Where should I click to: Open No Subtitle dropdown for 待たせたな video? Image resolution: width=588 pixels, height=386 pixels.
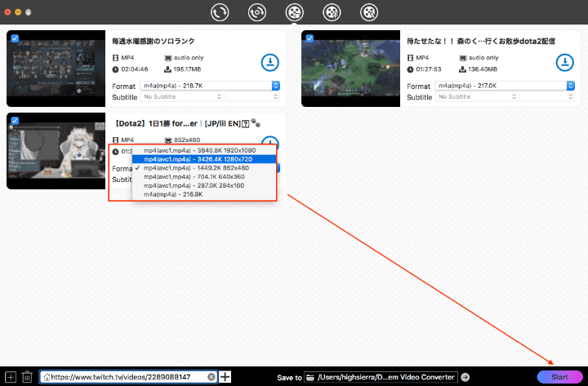476,96
